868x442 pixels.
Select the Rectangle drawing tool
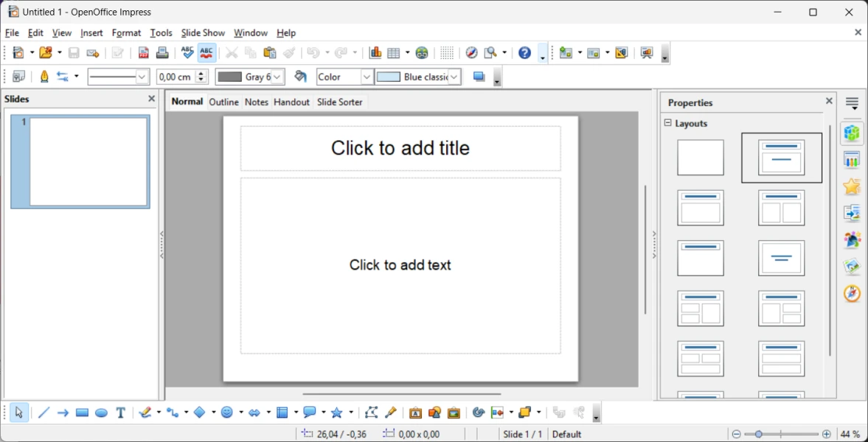(82, 413)
